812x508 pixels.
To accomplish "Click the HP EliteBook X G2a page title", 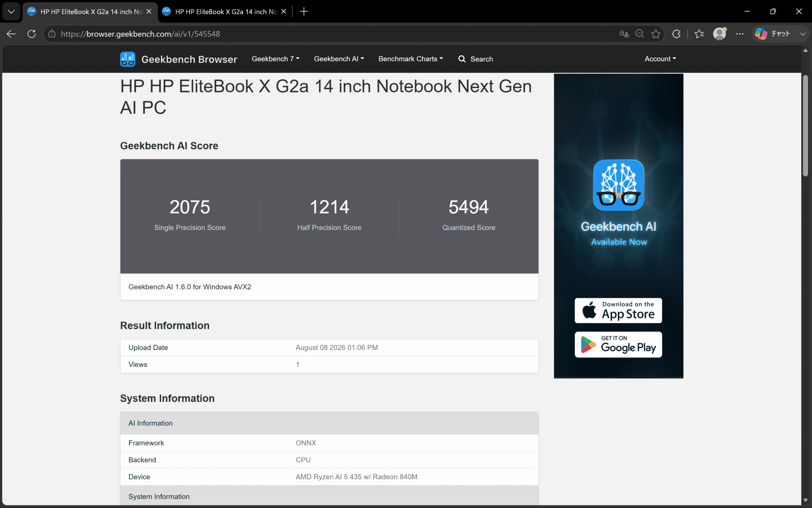I will [x=326, y=97].
